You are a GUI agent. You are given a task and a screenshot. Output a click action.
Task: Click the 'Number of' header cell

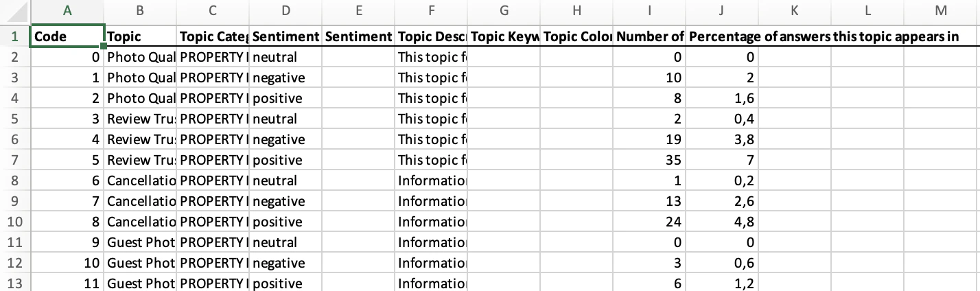coord(649,36)
